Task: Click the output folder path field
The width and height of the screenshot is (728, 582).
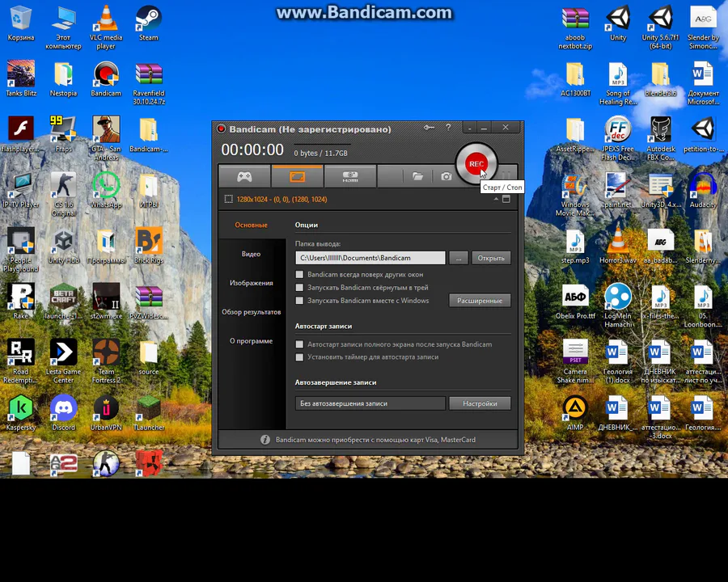Action: click(x=370, y=258)
